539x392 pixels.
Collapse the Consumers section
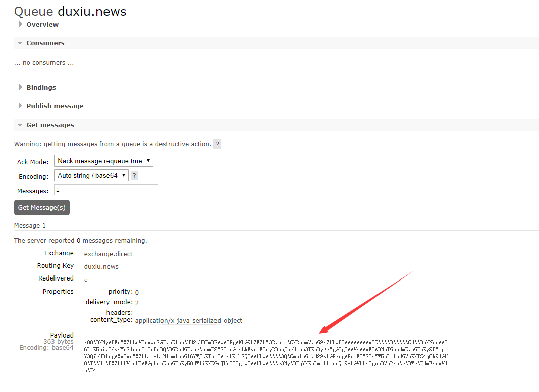45,43
